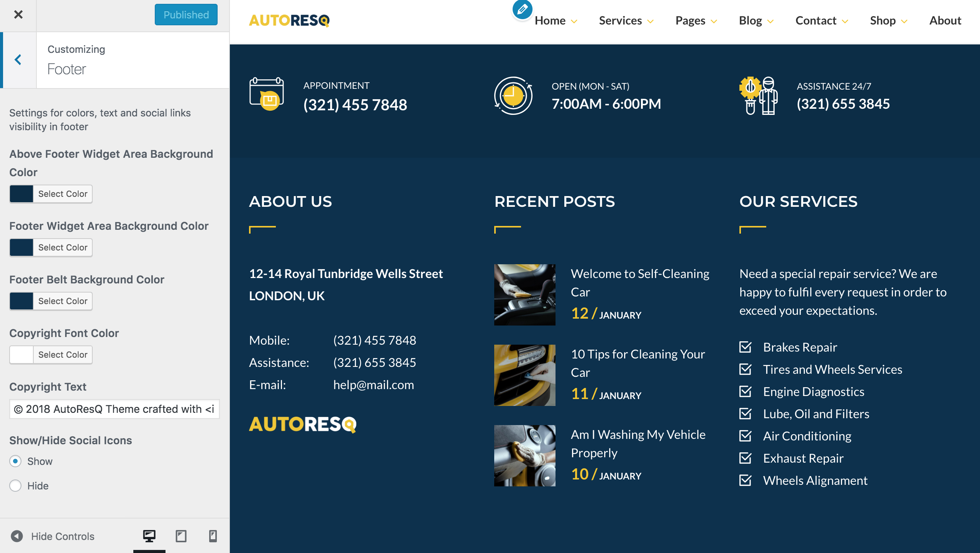Click the Footer section title in Customizer
The height and width of the screenshot is (553, 980).
coord(67,69)
